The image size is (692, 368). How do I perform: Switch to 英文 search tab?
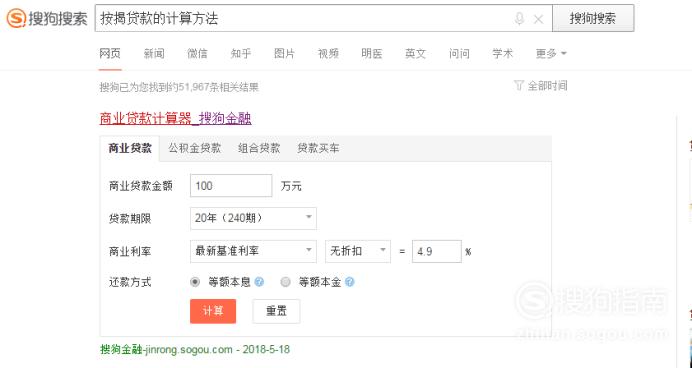click(x=415, y=54)
